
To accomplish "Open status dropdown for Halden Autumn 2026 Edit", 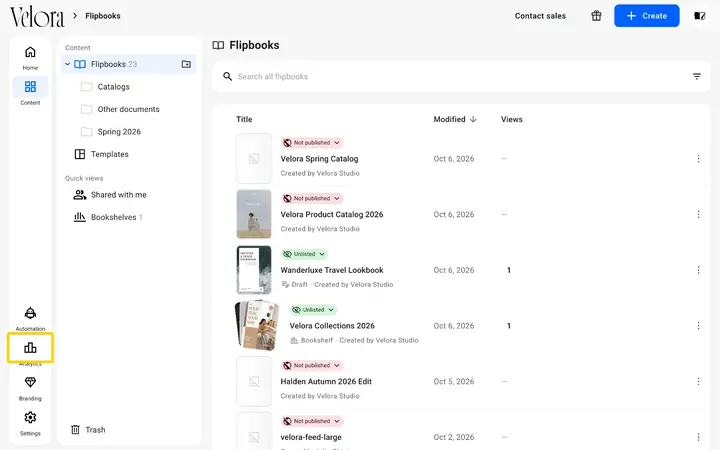I will [312, 366].
